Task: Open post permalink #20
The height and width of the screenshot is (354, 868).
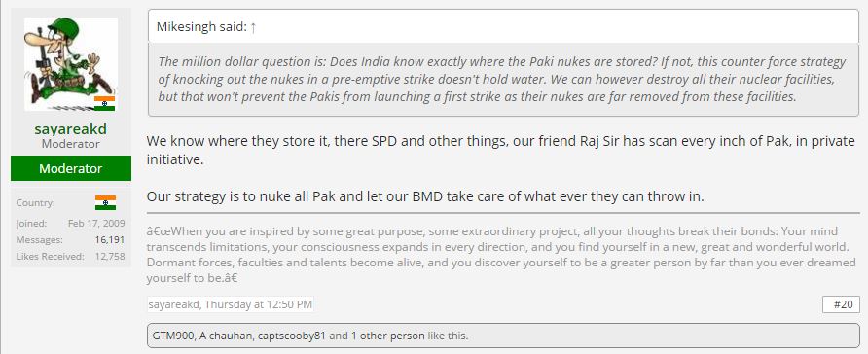Action: (x=841, y=304)
